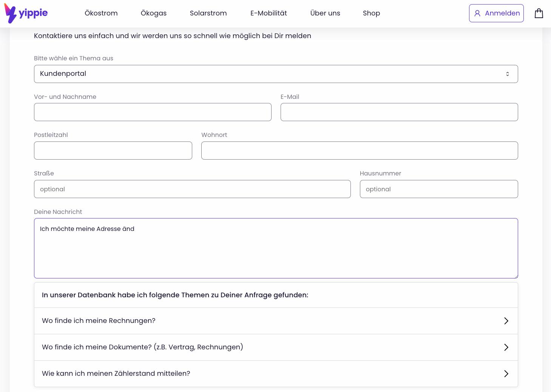Focus the Vor- und Nachname field
The height and width of the screenshot is (392, 551).
153,112
